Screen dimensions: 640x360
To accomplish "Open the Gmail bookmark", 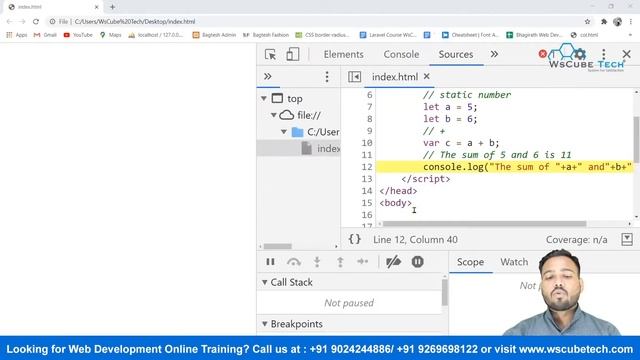I will [x=45, y=35].
